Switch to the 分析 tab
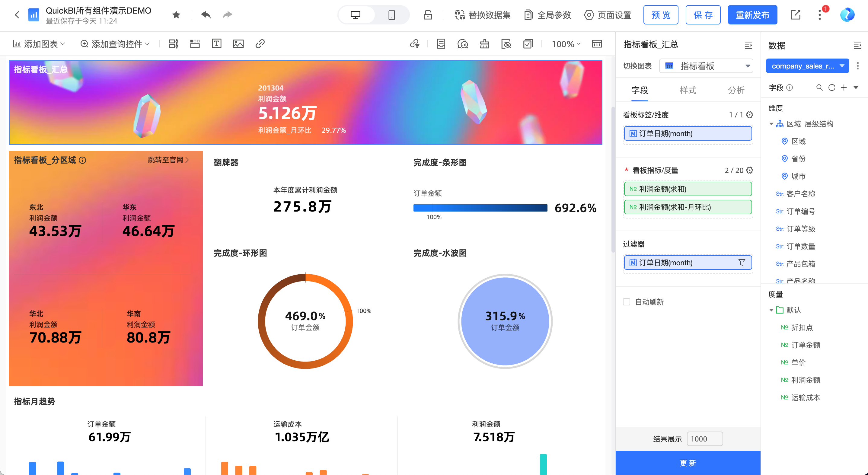 736,90
